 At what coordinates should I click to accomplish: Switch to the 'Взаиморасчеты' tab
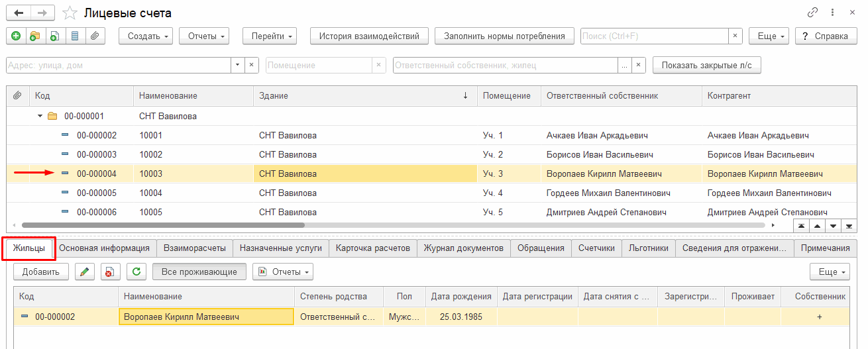(195, 248)
